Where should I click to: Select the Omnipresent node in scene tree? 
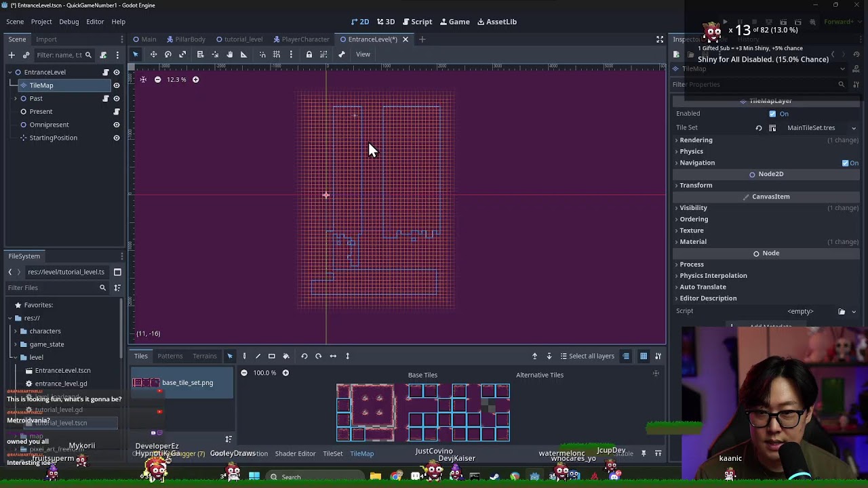(49, 125)
